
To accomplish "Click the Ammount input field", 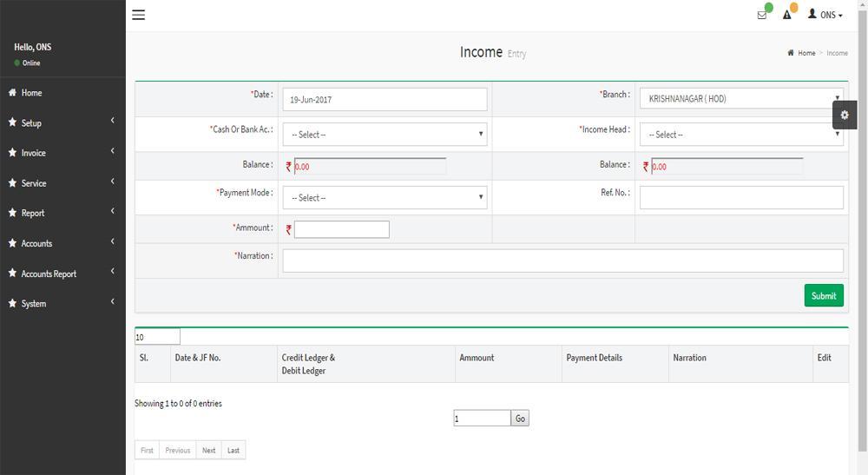I will point(341,229).
